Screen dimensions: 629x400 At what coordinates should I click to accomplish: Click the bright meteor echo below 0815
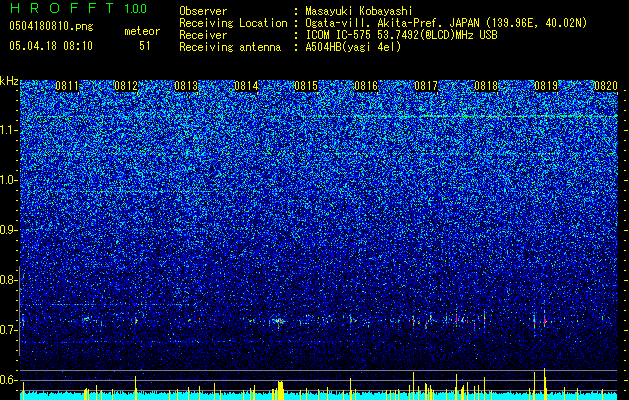(279, 321)
